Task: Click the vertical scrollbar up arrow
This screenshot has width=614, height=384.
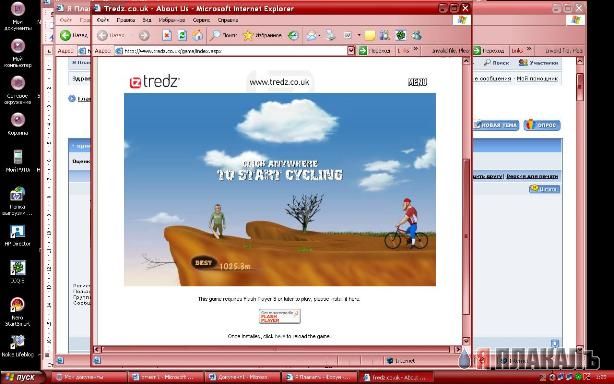Action: (x=466, y=61)
